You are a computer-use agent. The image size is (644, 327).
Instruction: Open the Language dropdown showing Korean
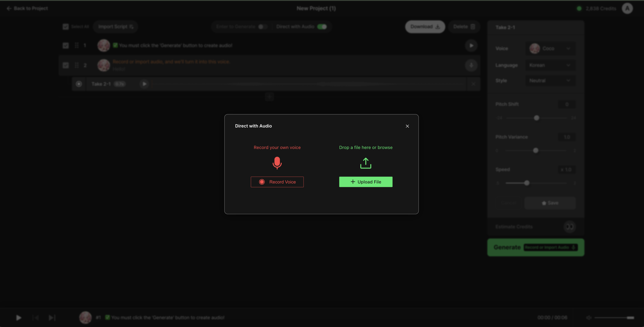point(550,65)
